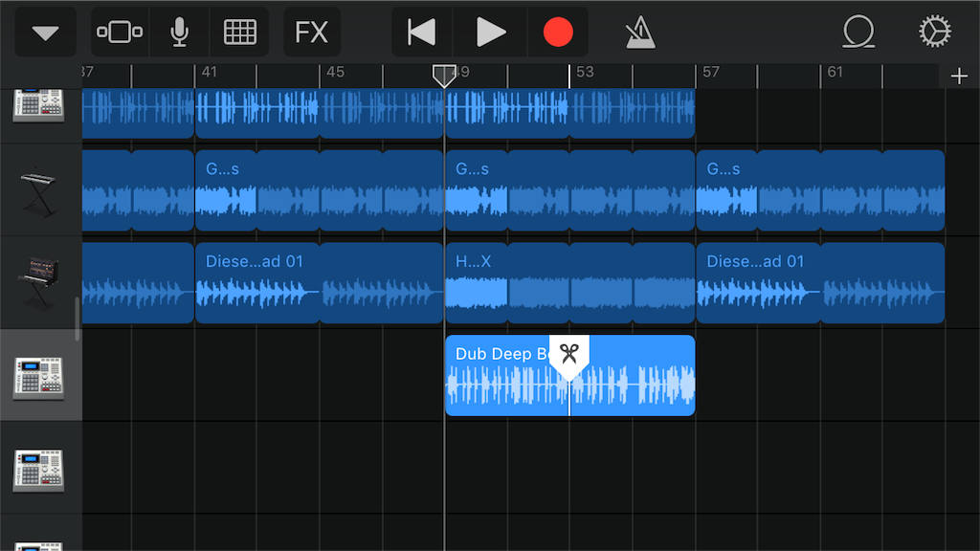Open the FX effects panel
Screen dimensions: 980x551
312,33
